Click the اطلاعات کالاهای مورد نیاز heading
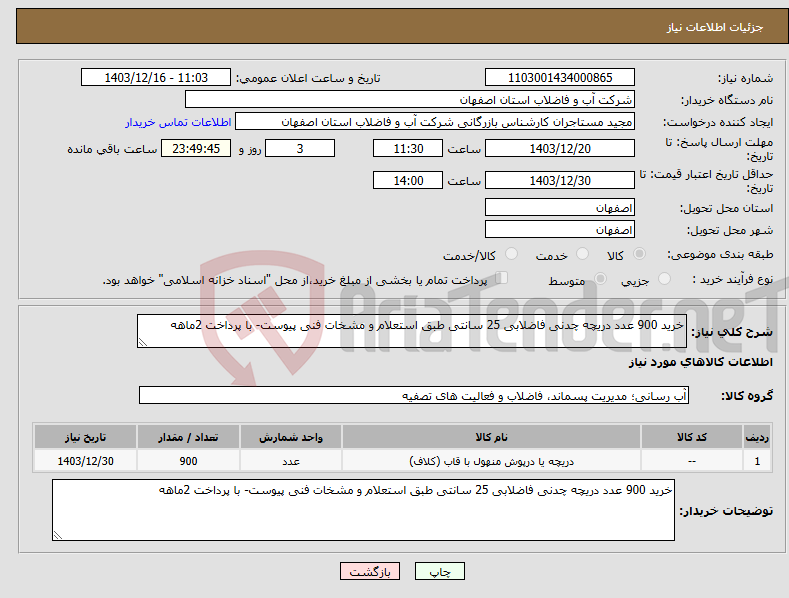The width and height of the screenshot is (789, 598). [x=700, y=362]
